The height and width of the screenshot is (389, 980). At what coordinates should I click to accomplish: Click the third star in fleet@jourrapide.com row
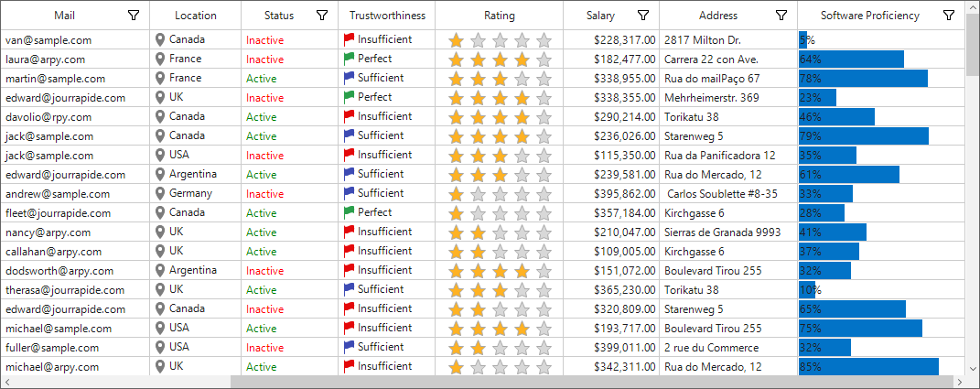click(500, 214)
